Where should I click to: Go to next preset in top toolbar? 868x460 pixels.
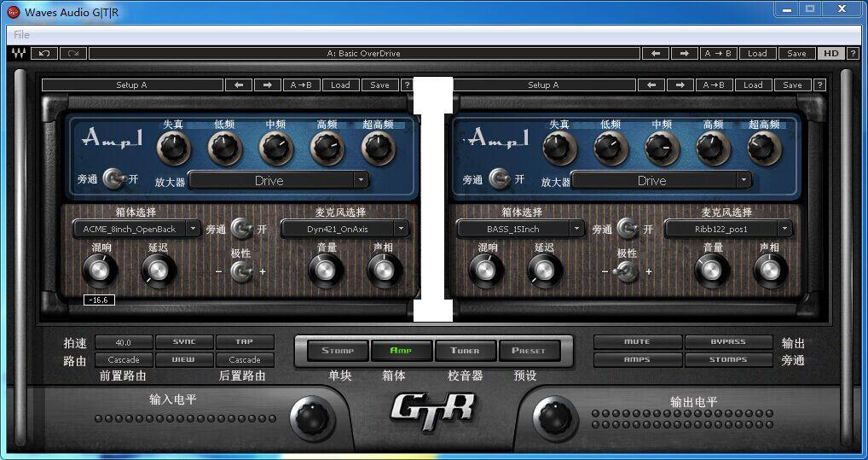[684, 54]
